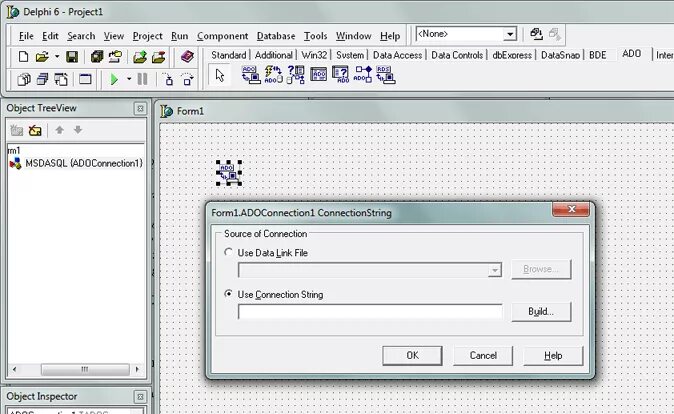Click OK in the ConnectionString dialog

412,356
